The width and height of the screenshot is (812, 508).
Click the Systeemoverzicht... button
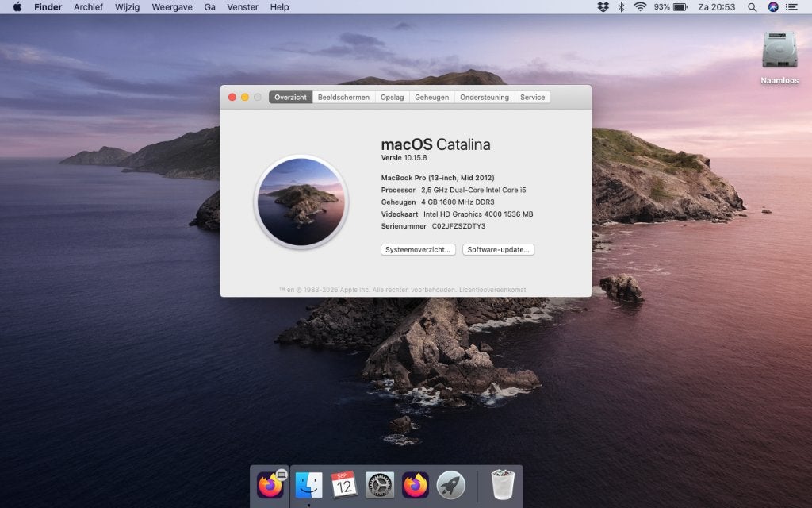(418, 249)
